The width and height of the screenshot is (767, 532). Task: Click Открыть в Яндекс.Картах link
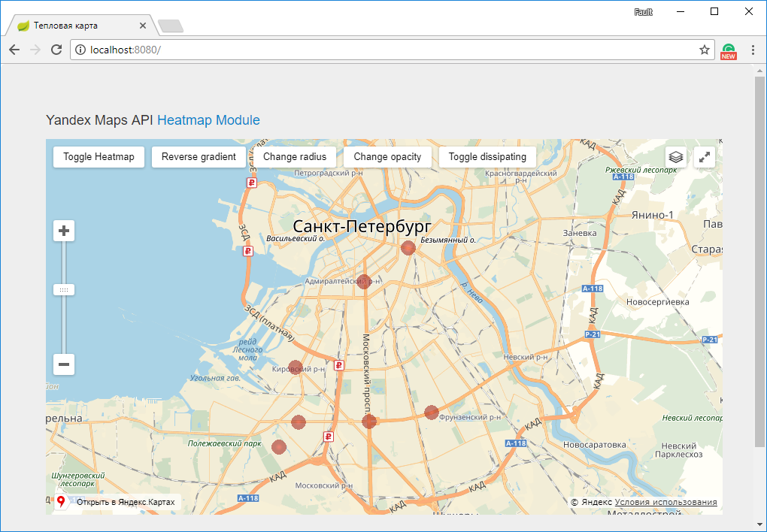coord(126,502)
